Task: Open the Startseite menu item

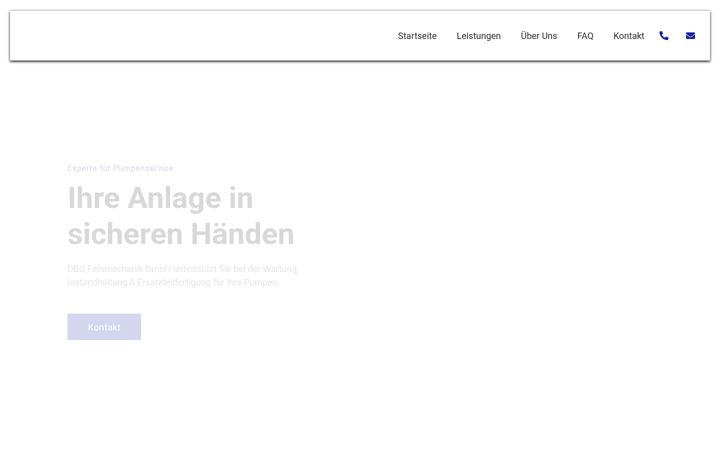Action: click(417, 36)
